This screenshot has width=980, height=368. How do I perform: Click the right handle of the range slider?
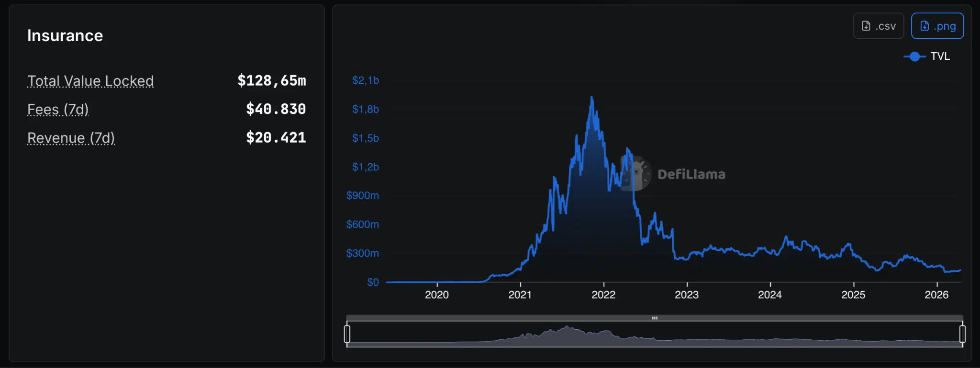point(962,334)
